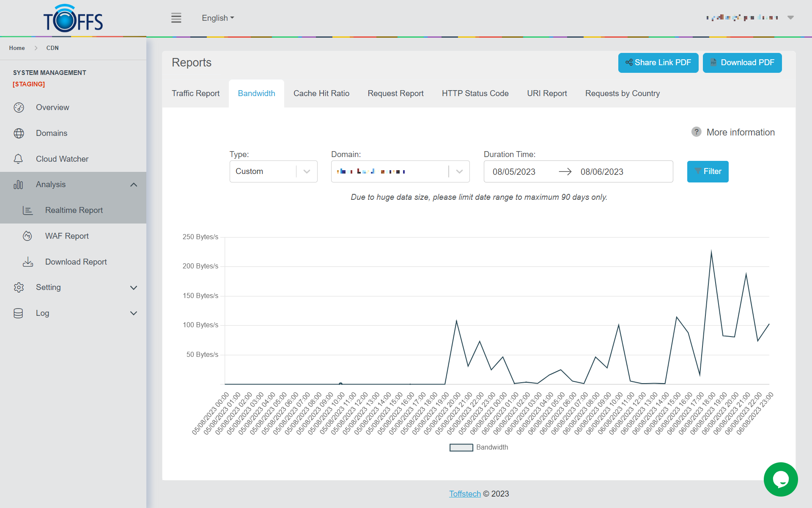Open the English language dropdown
Screen dimensions: 812x508
[x=218, y=18]
